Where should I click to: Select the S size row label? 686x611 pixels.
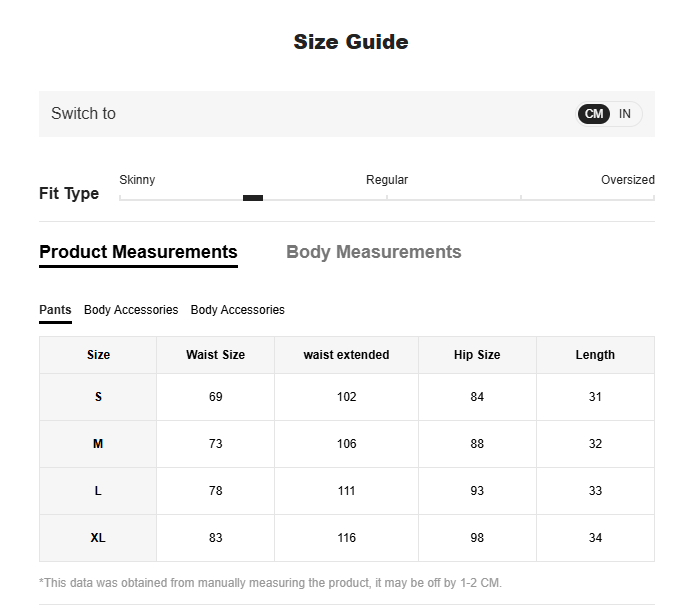pos(98,397)
